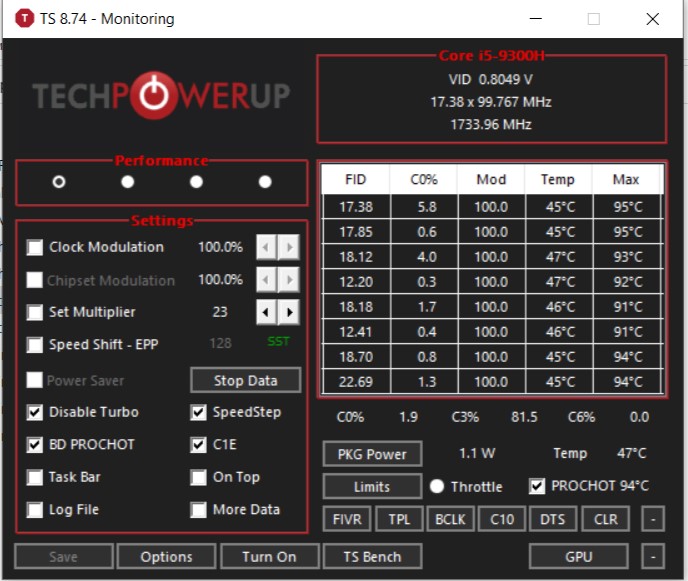Image resolution: width=688 pixels, height=581 pixels.
Task: Enable the Clock Modulation checkbox
Action: click(35, 247)
